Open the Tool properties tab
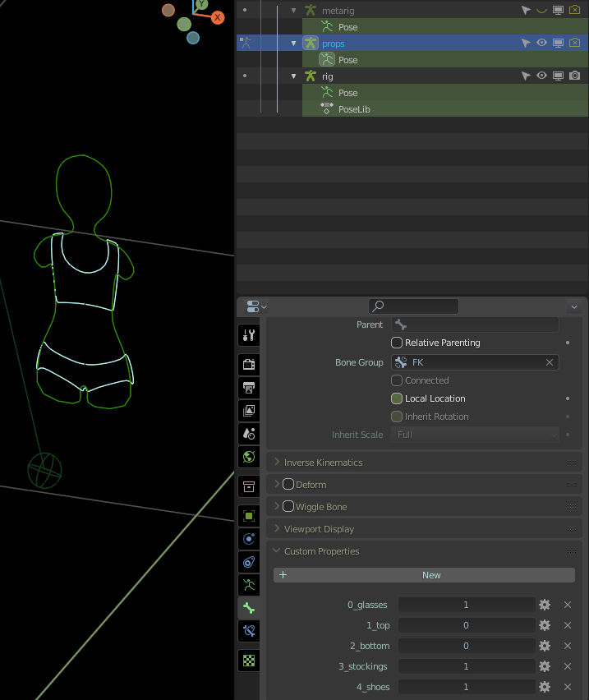Image resolution: width=589 pixels, height=700 pixels. (x=250, y=335)
